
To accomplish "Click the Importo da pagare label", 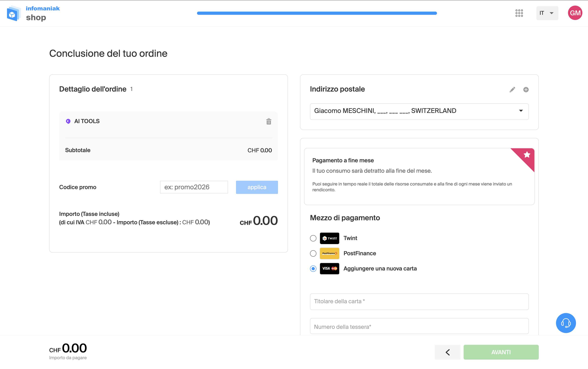I will (68, 358).
